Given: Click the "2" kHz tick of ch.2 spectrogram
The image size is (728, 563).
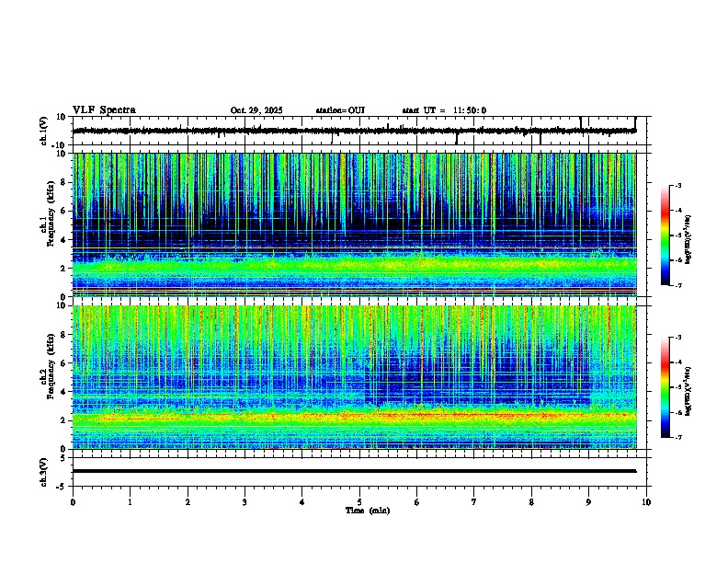Looking at the screenshot, I should click(64, 420).
